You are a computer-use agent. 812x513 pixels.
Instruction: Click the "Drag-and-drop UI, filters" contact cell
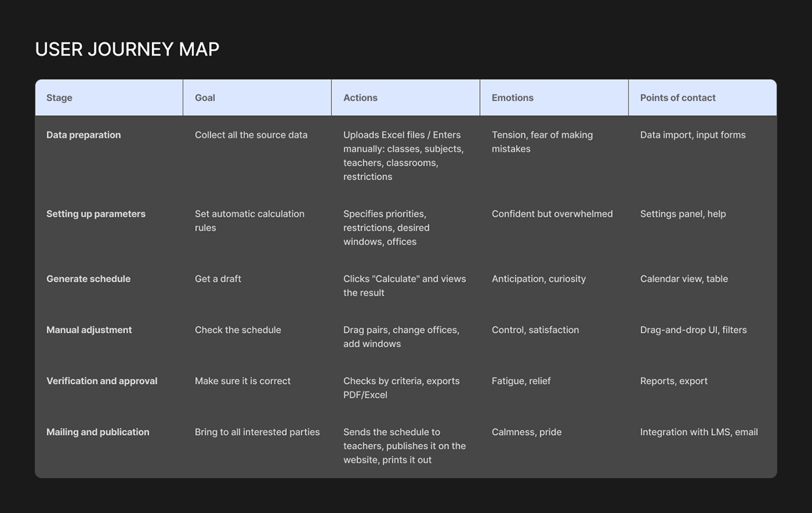[693, 330]
